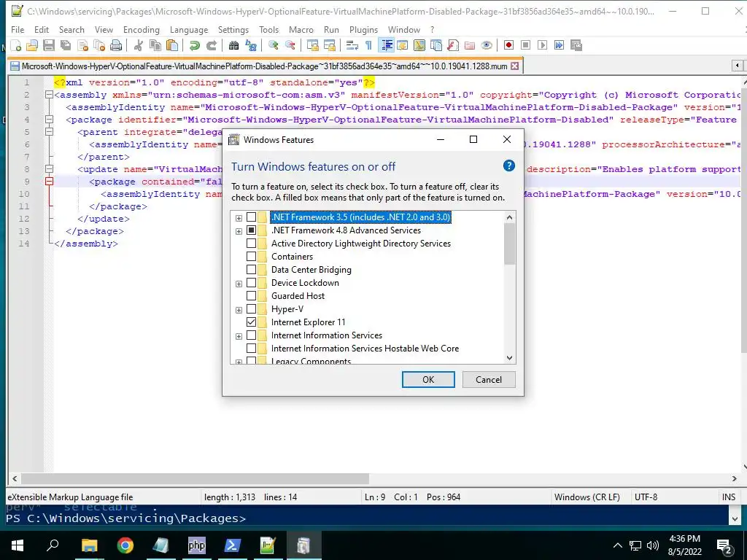Screen dimensions: 747x560
Task: Click the Zoom Out toolbar icon
Action: point(290,45)
